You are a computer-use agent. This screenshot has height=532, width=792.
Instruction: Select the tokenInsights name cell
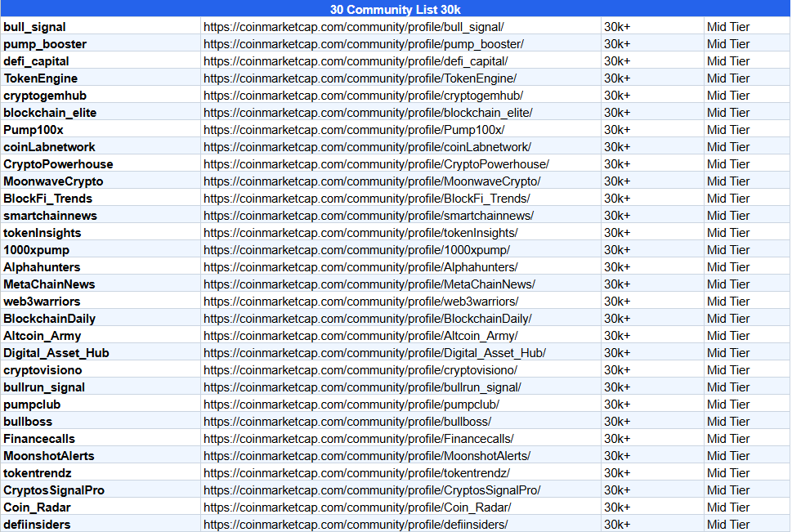(x=101, y=233)
